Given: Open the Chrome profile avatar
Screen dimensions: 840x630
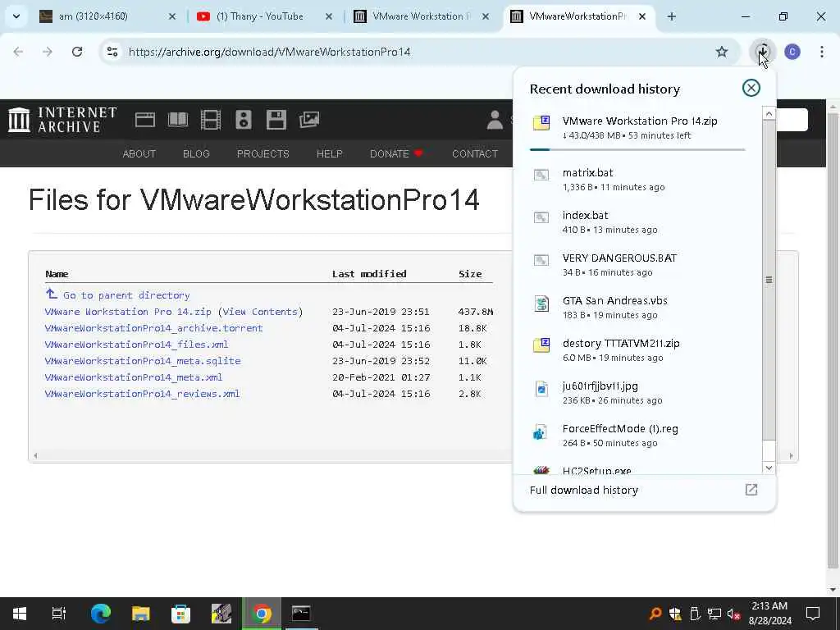Looking at the screenshot, I should [792, 52].
